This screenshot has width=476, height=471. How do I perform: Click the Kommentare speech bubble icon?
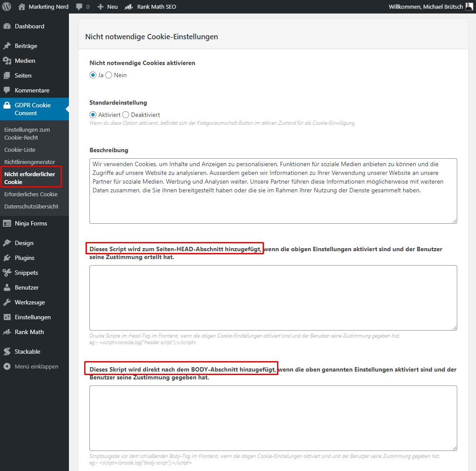click(7, 90)
